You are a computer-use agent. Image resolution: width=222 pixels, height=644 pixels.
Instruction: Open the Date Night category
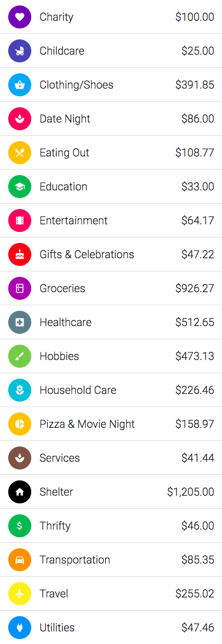111,119
